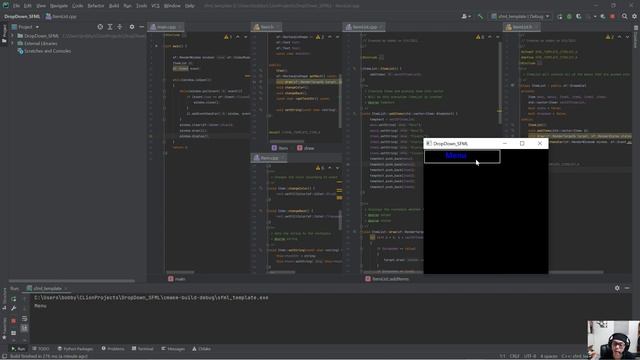Click the main breadcrumb under main.cpp editor
Viewport: 640px width, 360px height.
click(177, 279)
